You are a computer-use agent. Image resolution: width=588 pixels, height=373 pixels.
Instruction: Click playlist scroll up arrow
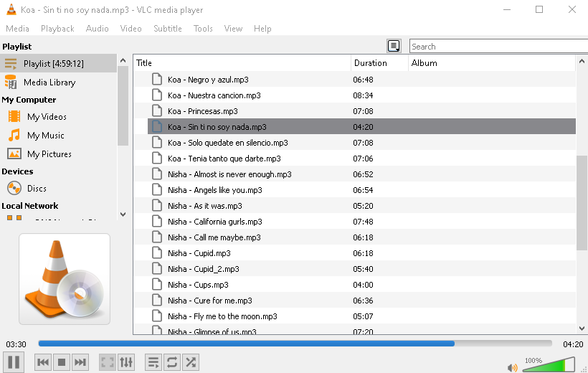pyautogui.click(x=582, y=61)
